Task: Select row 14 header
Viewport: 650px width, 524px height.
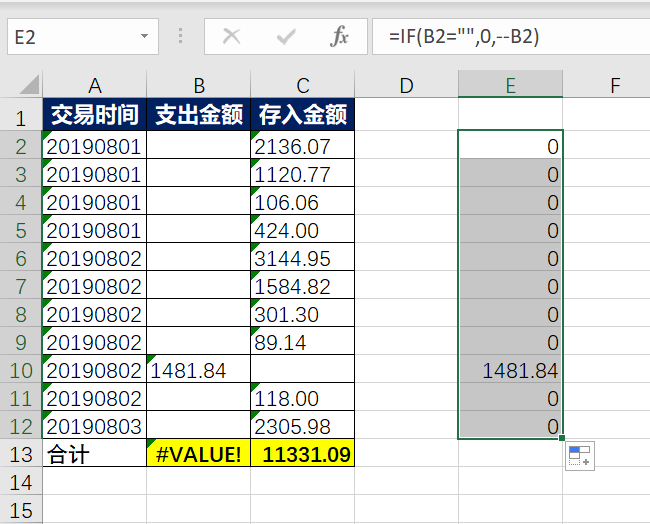Action: [x=21, y=482]
